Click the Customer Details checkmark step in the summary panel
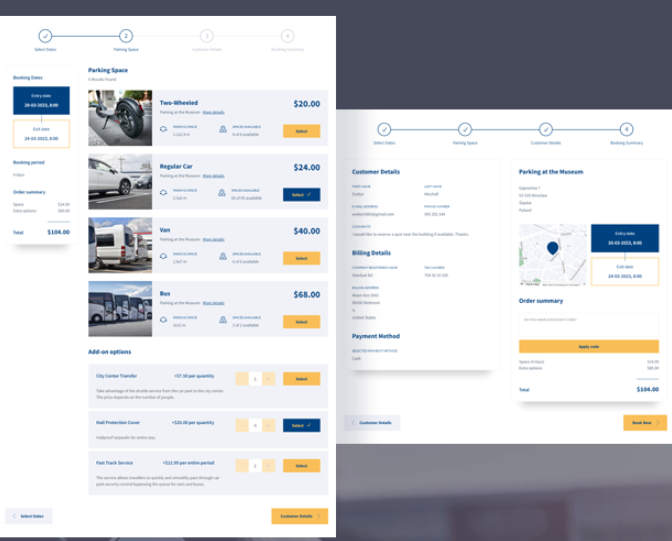This screenshot has width=672, height=541. point(546,129)
